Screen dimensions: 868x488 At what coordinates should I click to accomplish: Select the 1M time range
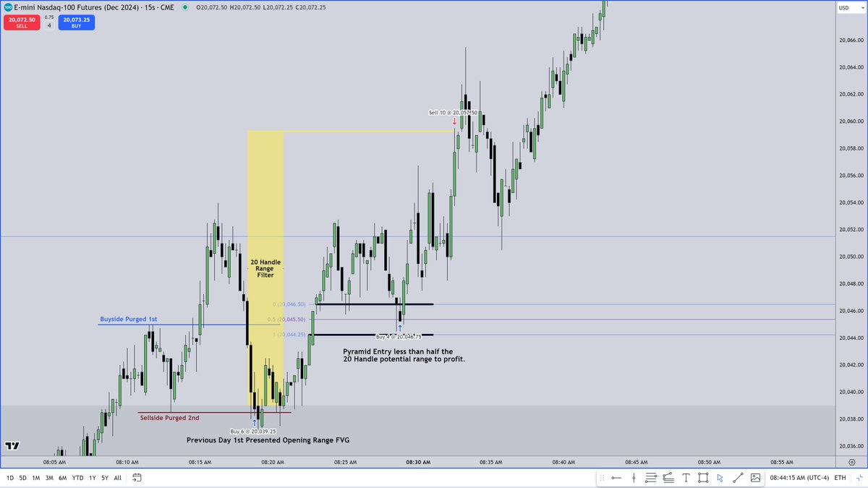pos(35,478)
